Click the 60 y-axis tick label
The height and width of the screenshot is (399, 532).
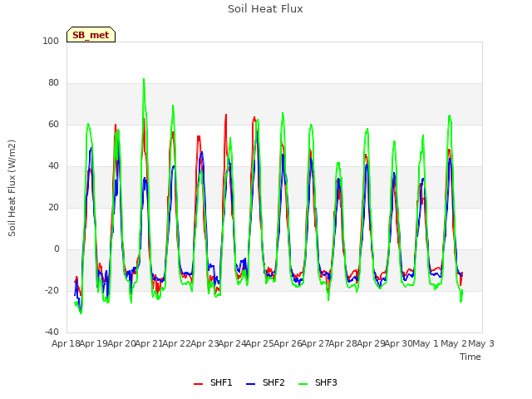[53, 125]
